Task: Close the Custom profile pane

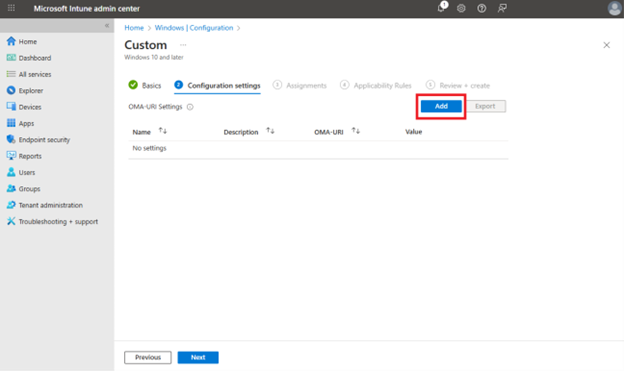Action: click(606, 45)
